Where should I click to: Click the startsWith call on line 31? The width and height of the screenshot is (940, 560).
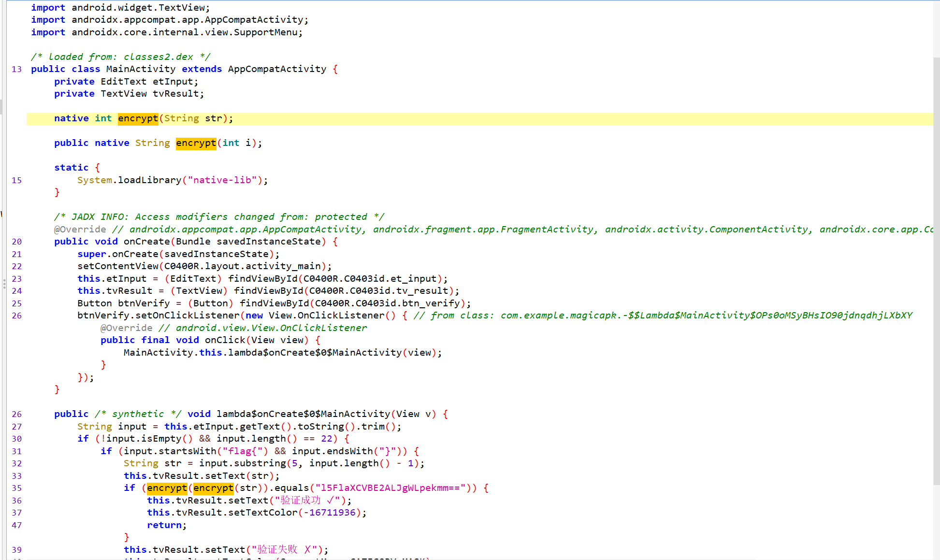click(x=188, y=451)
